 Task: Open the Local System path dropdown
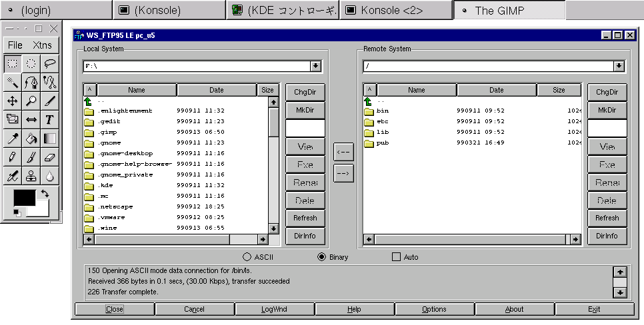(x=315, y=66)
